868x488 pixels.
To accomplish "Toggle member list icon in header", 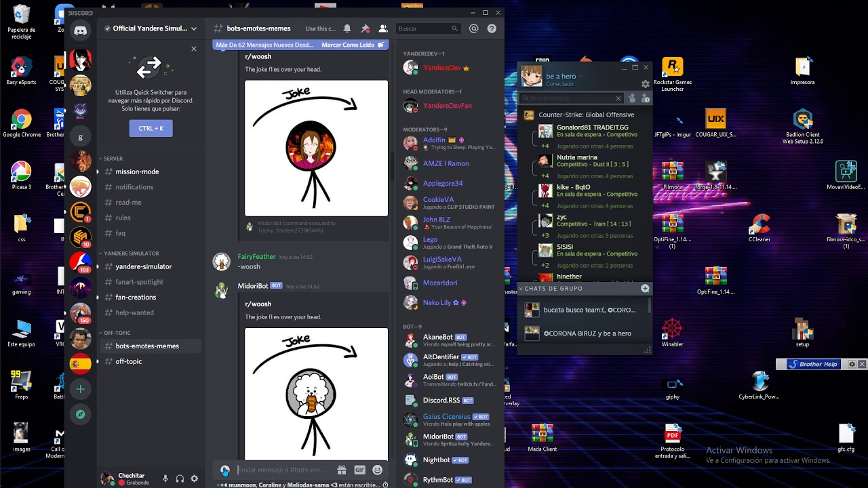I will 383,28.
